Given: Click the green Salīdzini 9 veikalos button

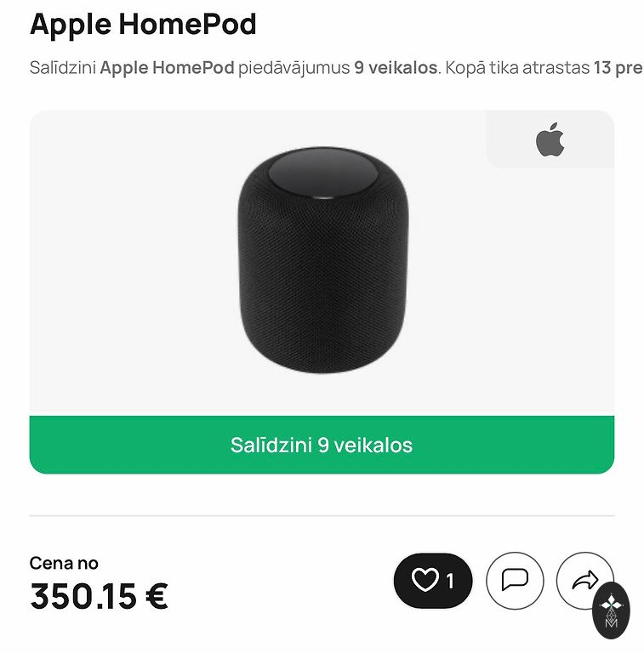Looking at the screenshot, I should coord(322,445).
